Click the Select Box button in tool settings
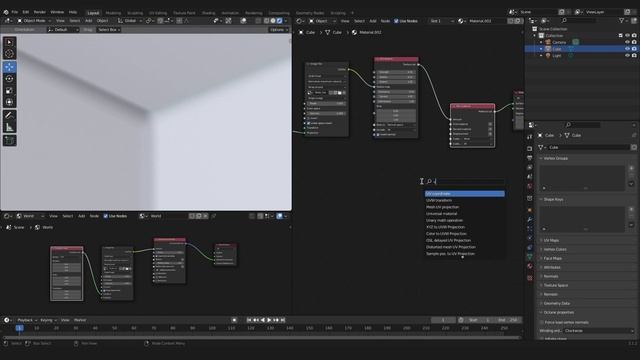Viewport: 640px width, 360px height. point(108,30)
